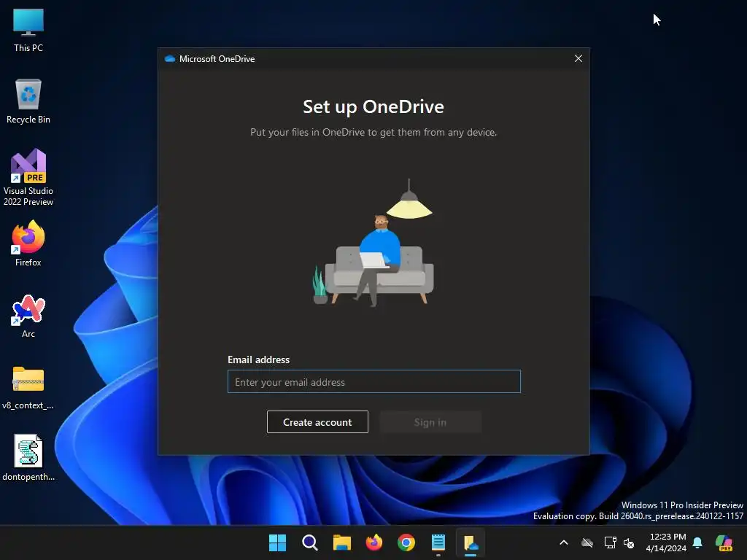Image resolution: width=747 pixels, height=560 pixels.
Task: Click the OneDrive tray icon
Action: tap(587, 542)
